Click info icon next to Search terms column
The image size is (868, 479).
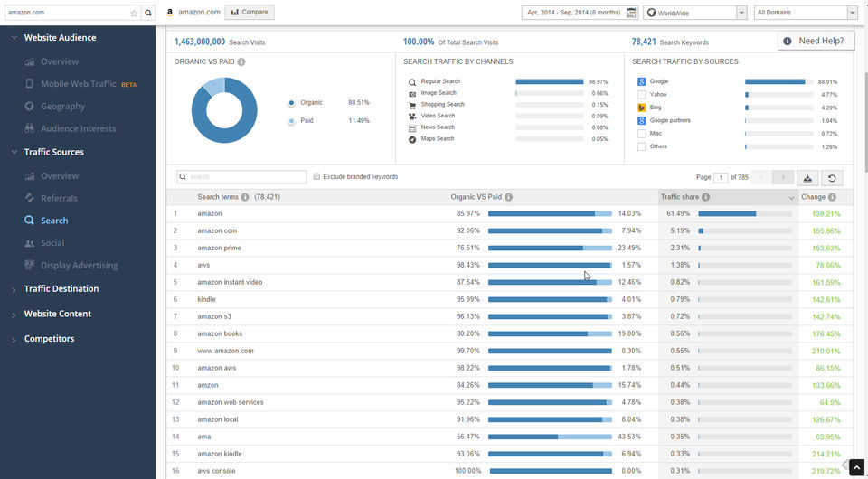[245, 197]
